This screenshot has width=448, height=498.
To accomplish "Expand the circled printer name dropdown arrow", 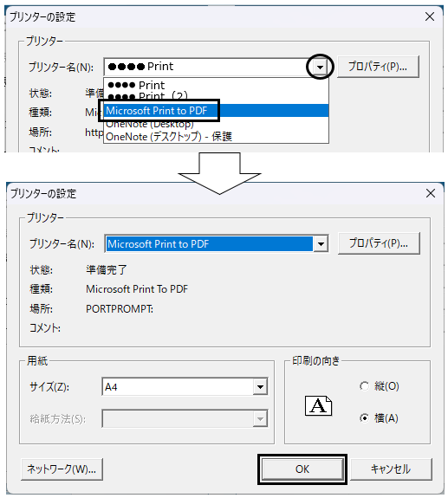I will point(320,67).
